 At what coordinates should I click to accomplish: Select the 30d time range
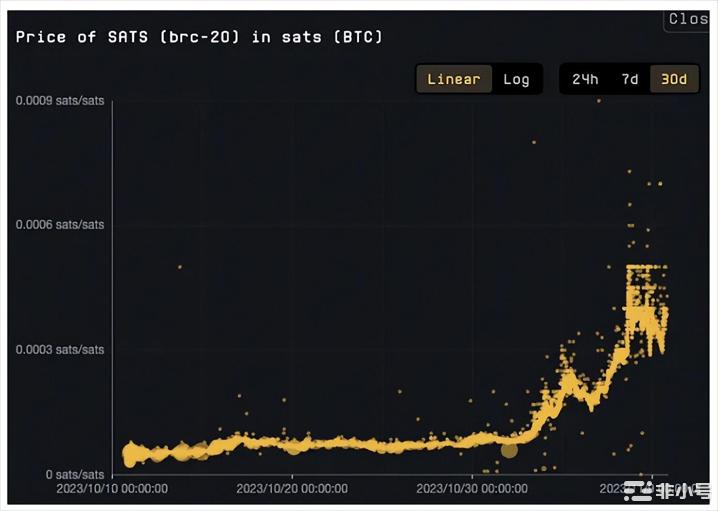coord(675,79)
